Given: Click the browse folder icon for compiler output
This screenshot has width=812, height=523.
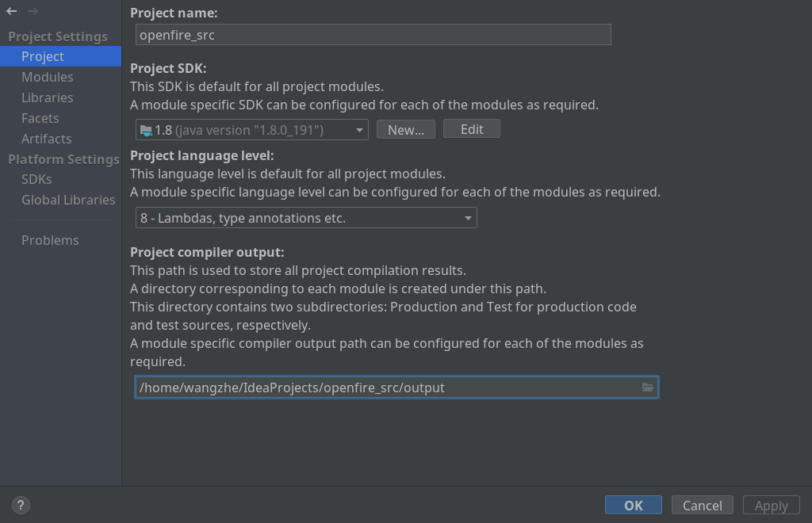Looking at the screenshot, I should [x=648, y=387].
